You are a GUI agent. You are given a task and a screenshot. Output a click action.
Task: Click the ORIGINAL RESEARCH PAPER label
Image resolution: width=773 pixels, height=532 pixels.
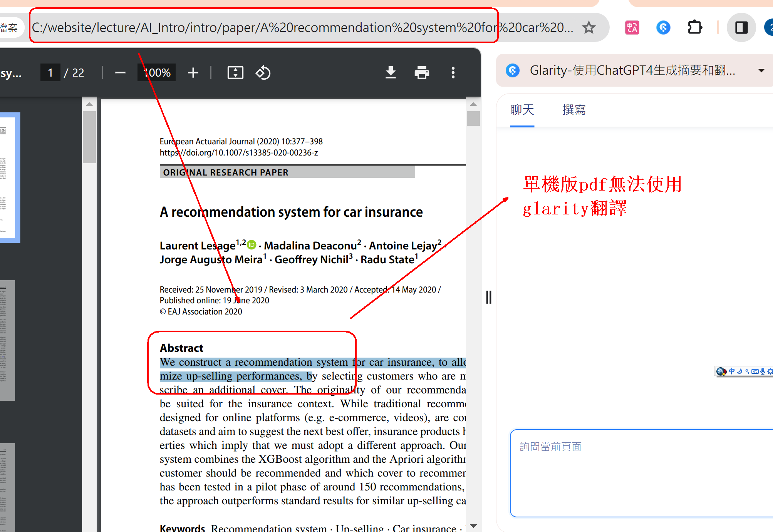coord(226,172)
